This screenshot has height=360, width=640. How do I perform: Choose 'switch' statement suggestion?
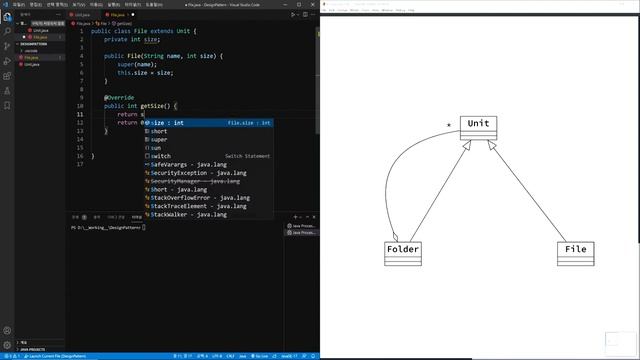click(209, 156)
